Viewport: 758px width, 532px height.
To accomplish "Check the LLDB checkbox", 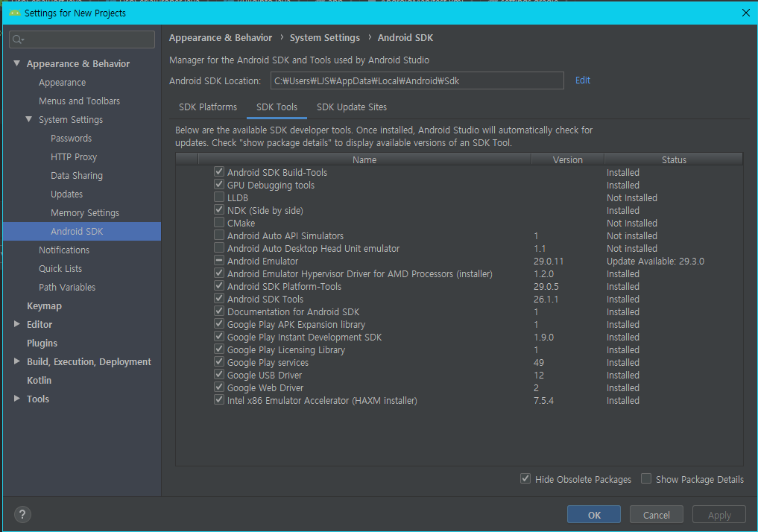I will click(x=219, y=197).
